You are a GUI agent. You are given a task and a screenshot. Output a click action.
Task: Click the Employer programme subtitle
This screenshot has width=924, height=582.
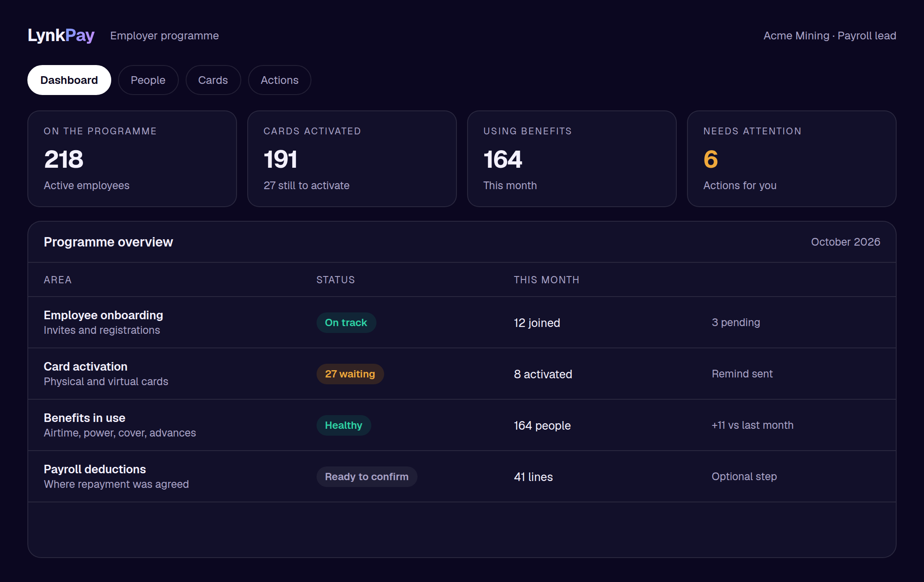tap(164, 36)
